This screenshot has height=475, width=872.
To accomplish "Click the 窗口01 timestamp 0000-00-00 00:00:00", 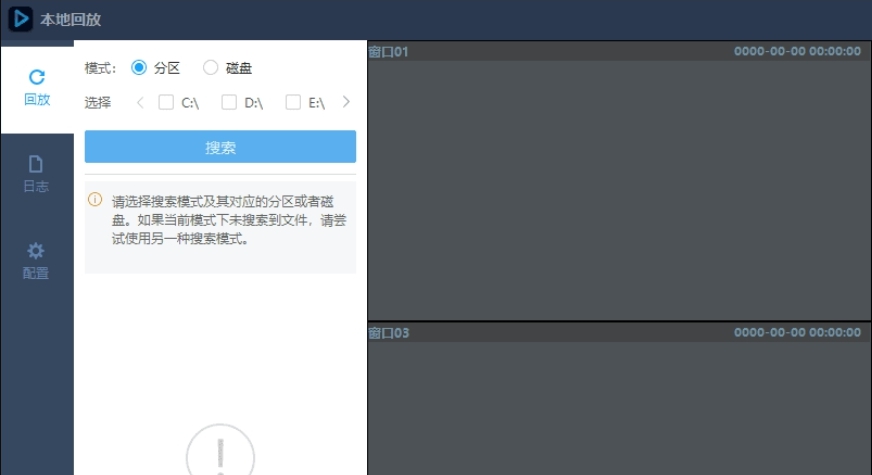I will [x=797, y=51].
